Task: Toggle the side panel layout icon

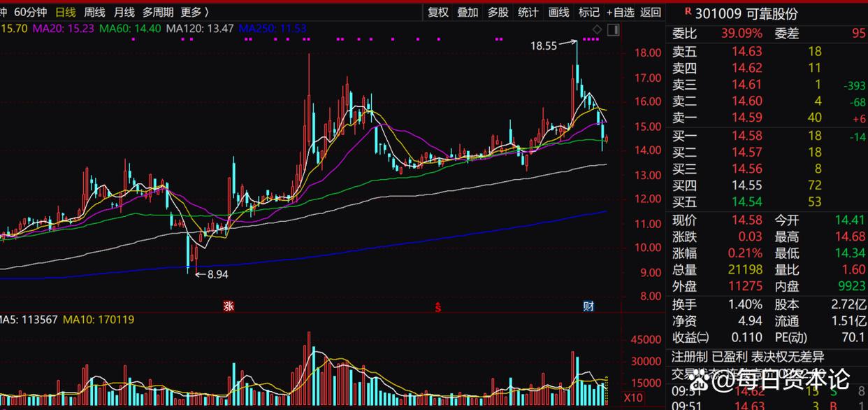Action: pyautogui.click(x=613, y=29)
